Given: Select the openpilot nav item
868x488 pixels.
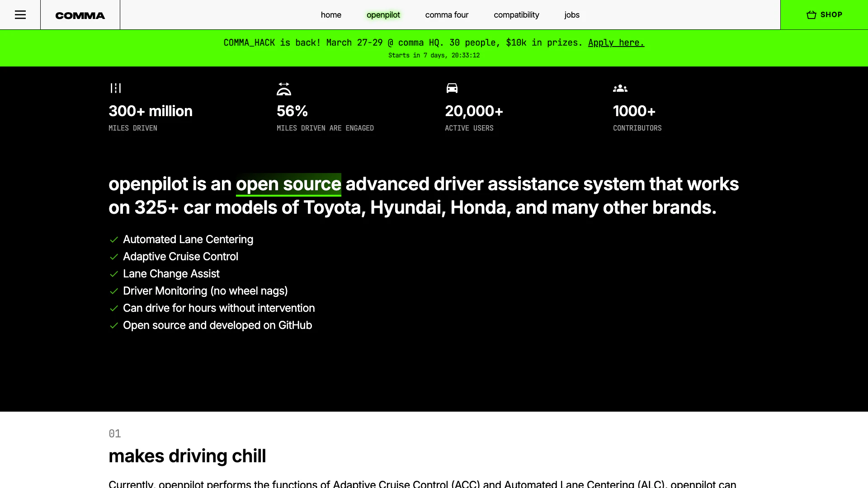Looking at the screenshot, I should pos(383,15).
